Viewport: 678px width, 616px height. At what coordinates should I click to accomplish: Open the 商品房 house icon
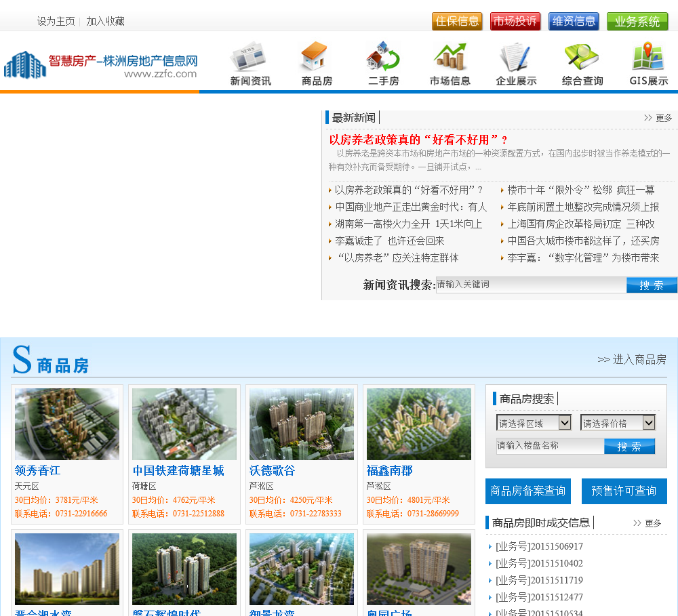pyautogui.click(x=317, y=57)
